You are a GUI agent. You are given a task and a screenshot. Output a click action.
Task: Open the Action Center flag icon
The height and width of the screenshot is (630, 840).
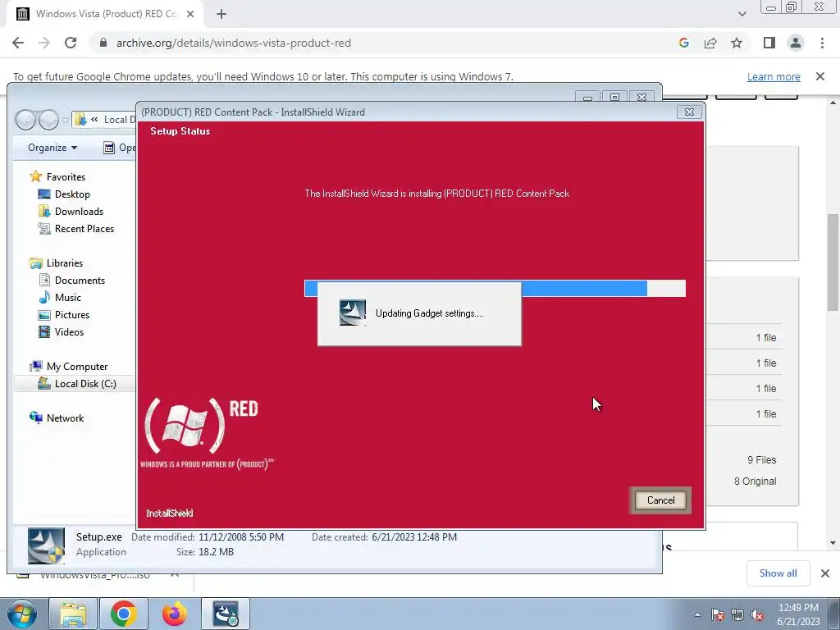coord(718,614)
